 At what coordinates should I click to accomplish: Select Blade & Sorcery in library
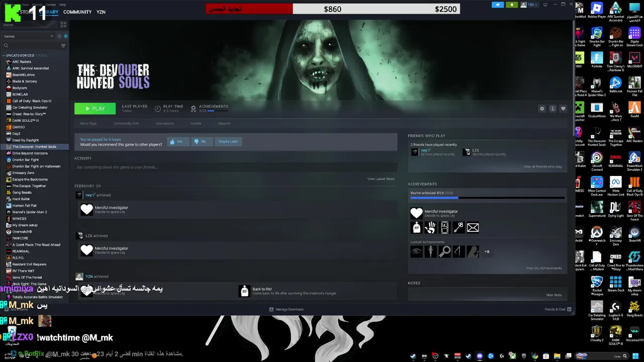[x=25, y=81]
